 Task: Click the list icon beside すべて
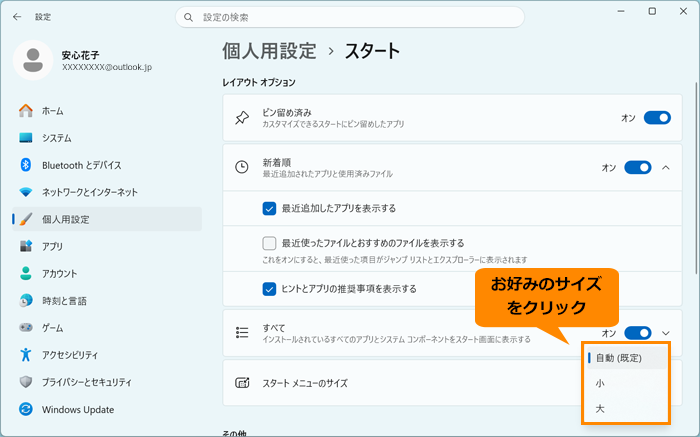tap(242, 333)
